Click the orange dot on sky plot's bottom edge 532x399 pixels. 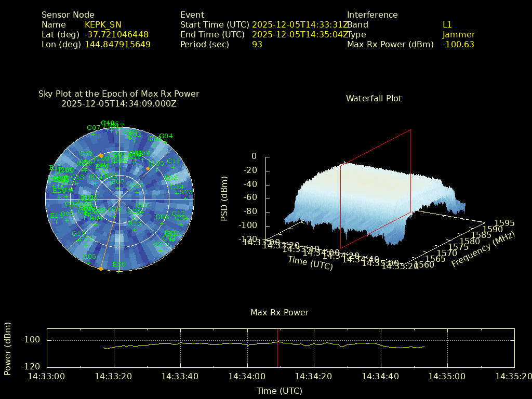[x=100, y=269]
